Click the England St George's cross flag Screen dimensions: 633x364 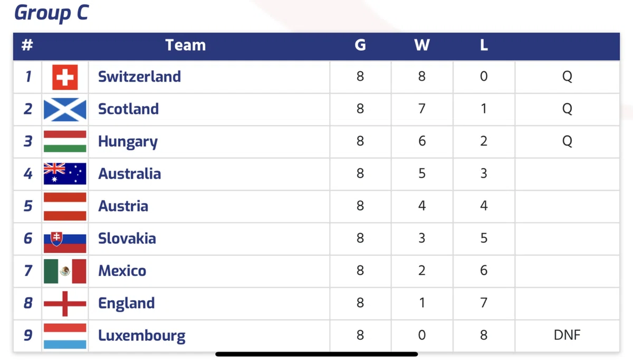pyautogui.click(x=65, y=303)
